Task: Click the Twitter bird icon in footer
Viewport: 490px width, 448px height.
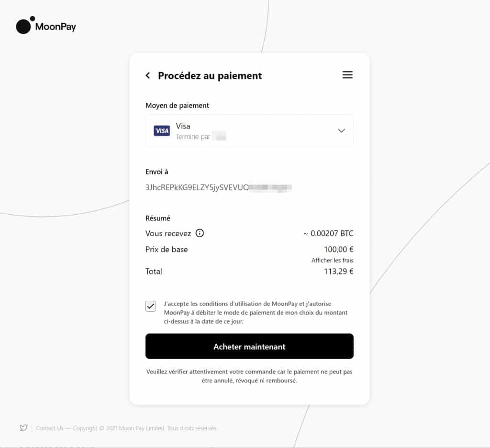Action: [x=23, y=428]
